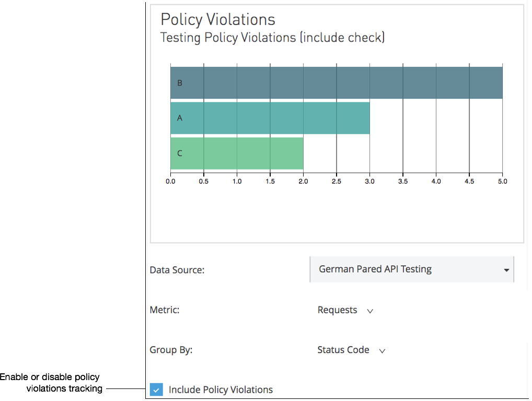Select the Metric field label
The image size is (532, 401).
click(x=164, y=310)
